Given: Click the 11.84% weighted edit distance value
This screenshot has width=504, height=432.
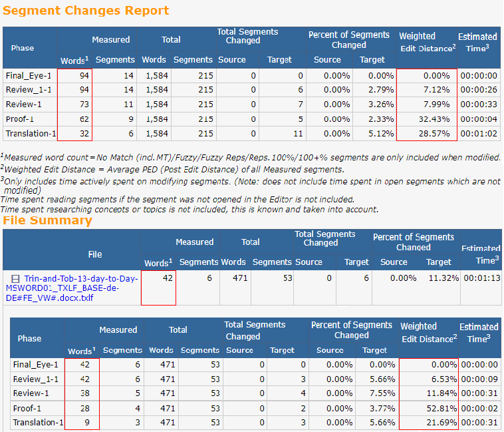Looking at the screenshot, I should click(438, 393).
